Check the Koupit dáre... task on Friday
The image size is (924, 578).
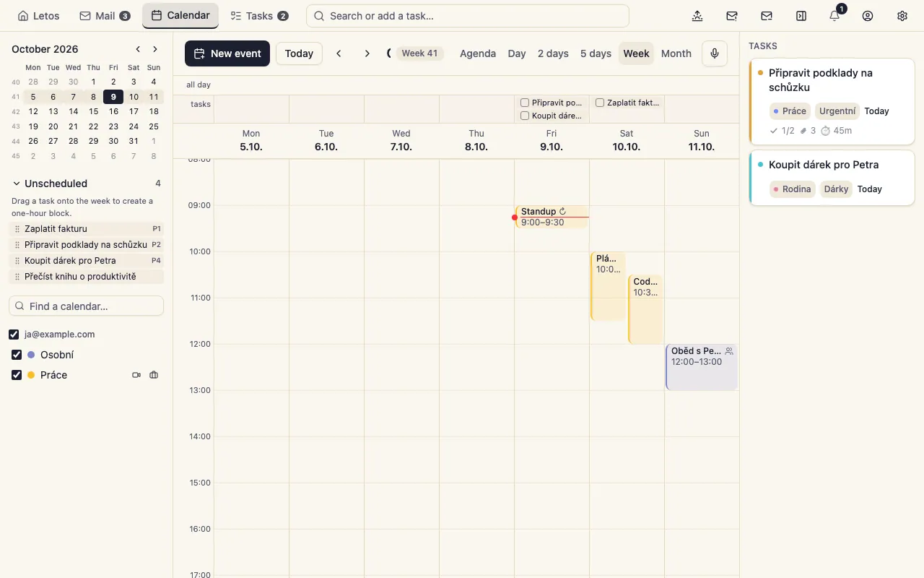click(525, 116)
